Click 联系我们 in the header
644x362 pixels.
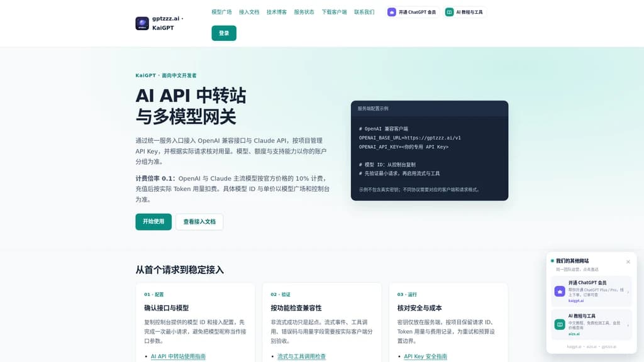click(364, 13)
